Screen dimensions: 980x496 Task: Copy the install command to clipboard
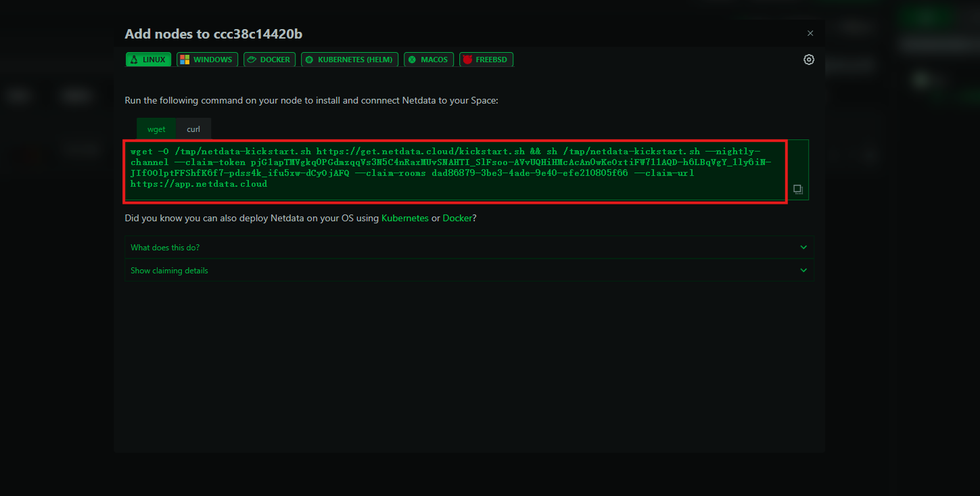(798, 189)
